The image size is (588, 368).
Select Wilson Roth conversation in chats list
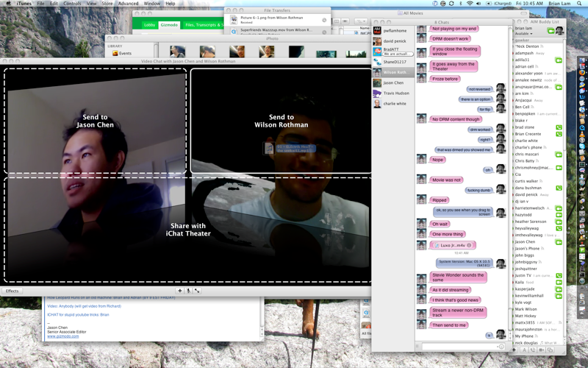pos(393,72)
